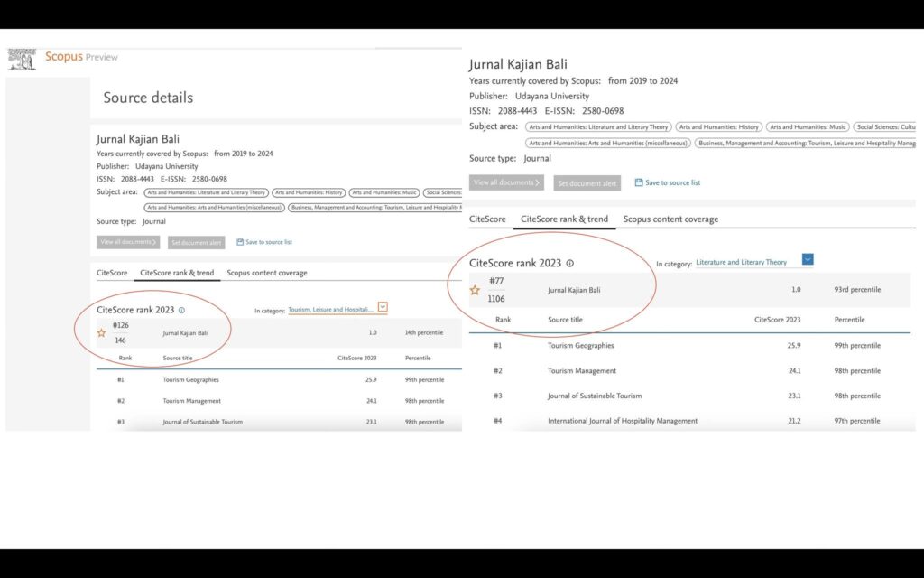Select the CiteScore tab in the left panel
This screenshot has width=924, height=578.
112,273
